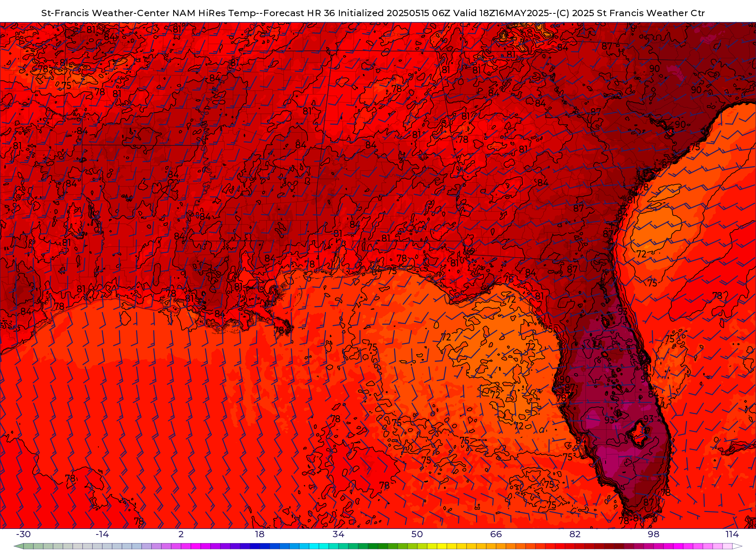Click the 114 colorbar label

[x=732, y=534]
